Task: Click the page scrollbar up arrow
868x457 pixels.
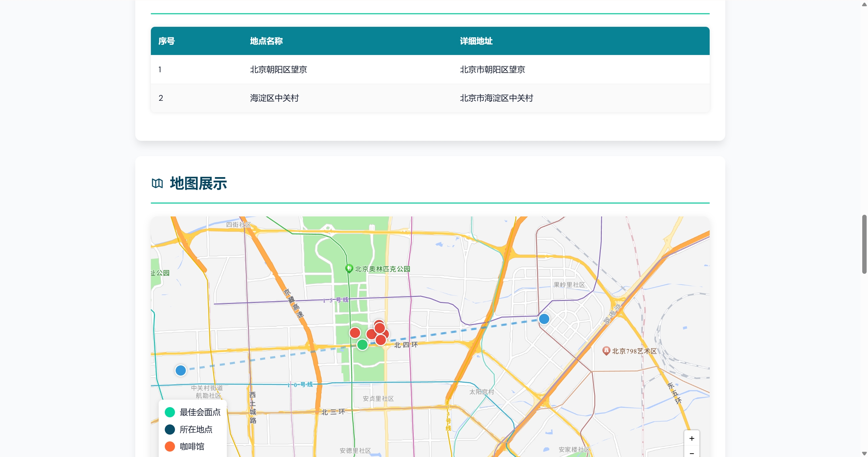Action: 864,4
